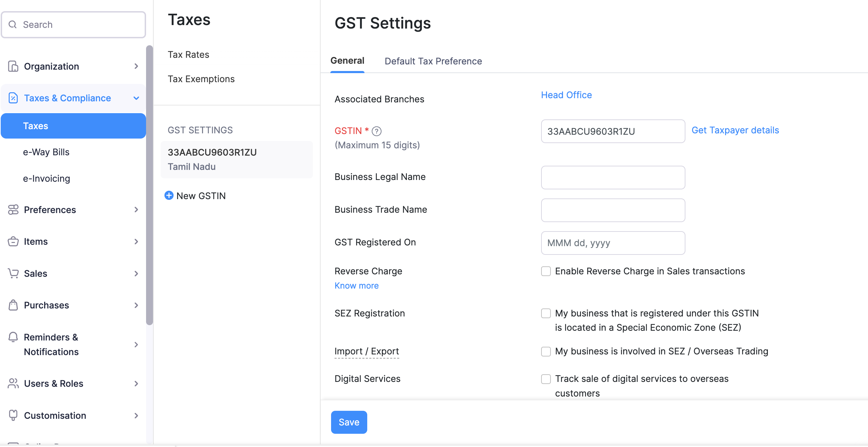Click the Business Trade Name field

613,210
